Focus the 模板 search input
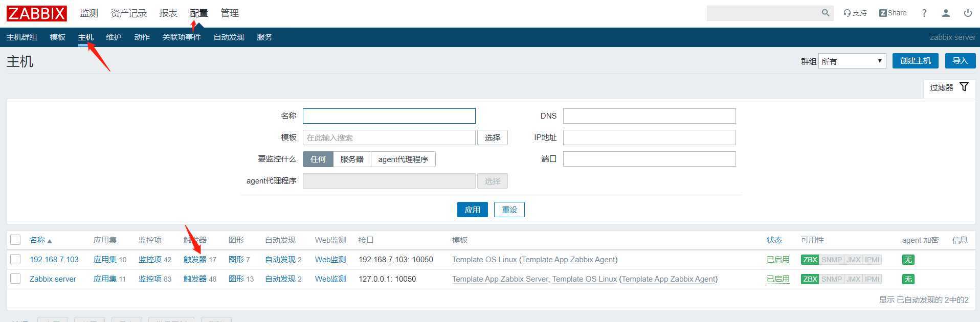The height and width of the screenshot is (322, 980). click(x=389, y=137)
